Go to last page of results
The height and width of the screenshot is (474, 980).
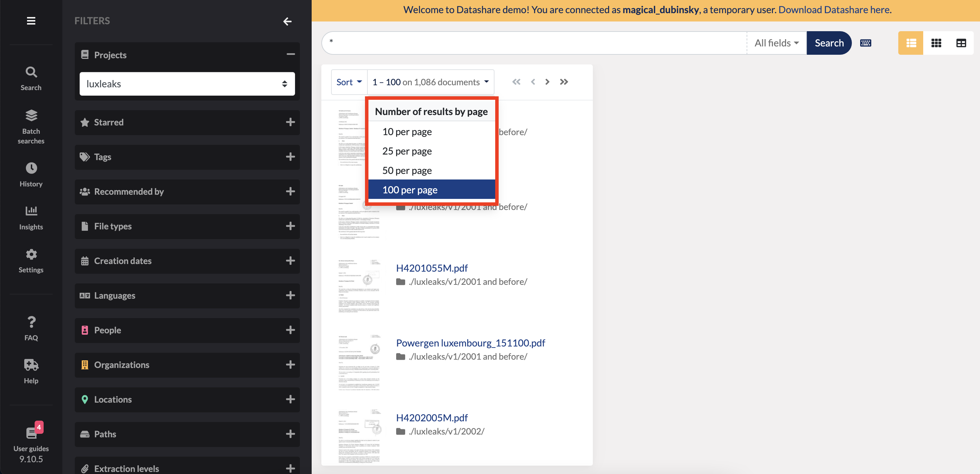tap(564, 82)
